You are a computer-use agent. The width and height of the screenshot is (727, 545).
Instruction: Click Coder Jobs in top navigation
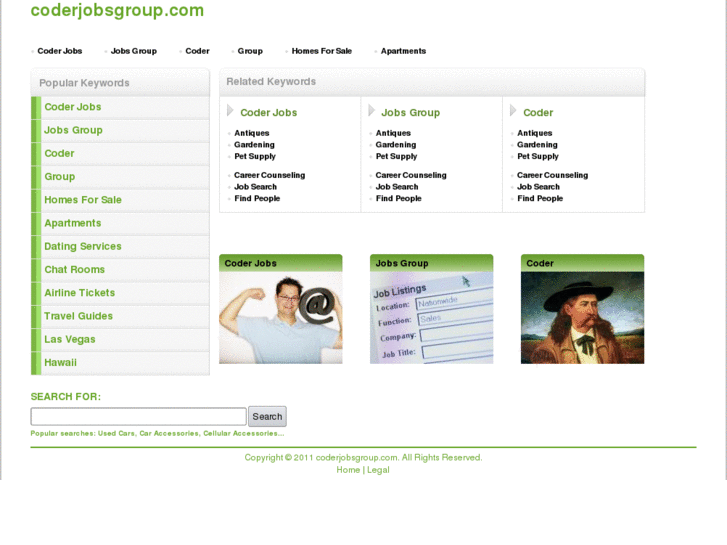tap(60, 51)
